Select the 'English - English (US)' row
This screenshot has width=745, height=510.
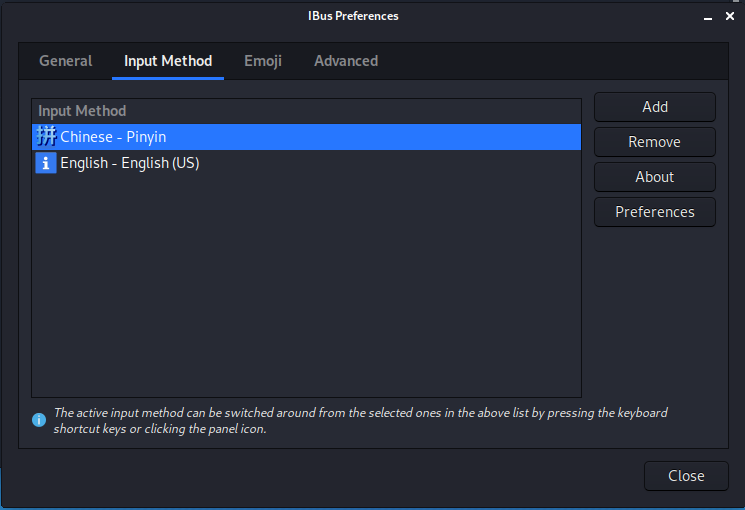[x=306, y=163]
